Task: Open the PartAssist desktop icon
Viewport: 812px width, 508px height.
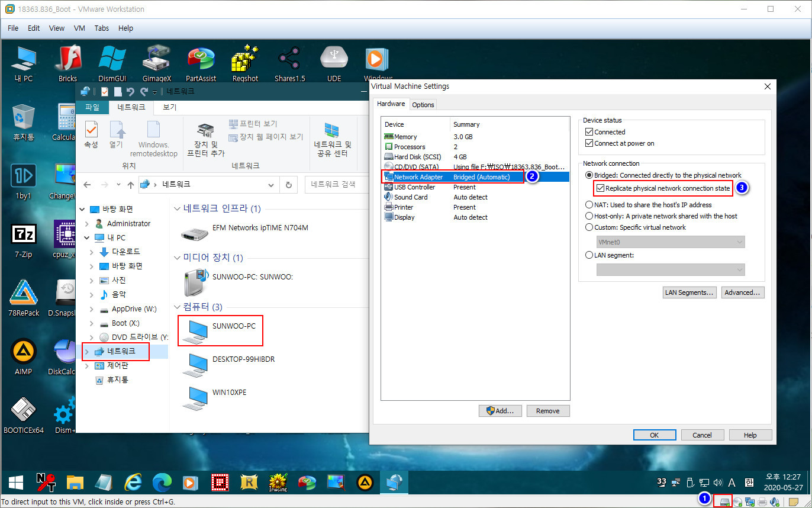Action: pyautogui.click(x=201, y=63)
